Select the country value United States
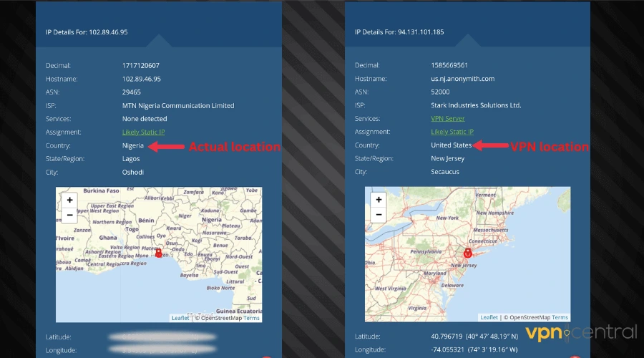 [451, 145]
